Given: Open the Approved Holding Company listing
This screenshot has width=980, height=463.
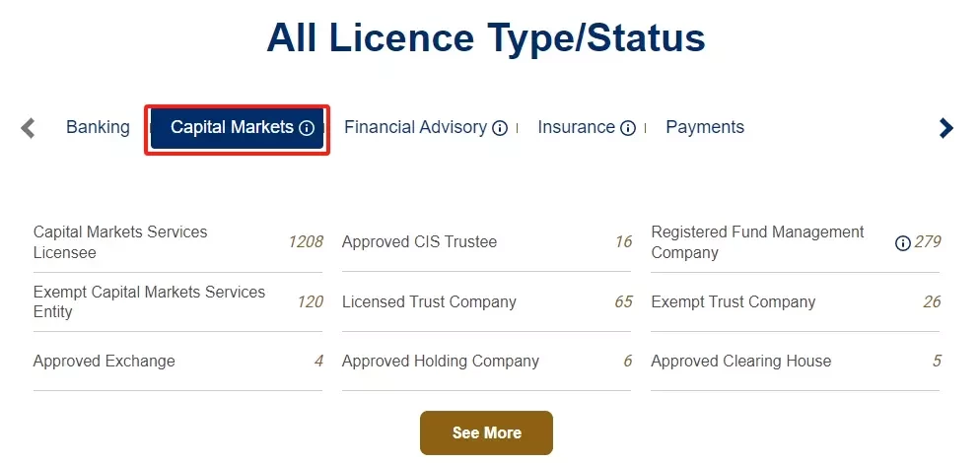Looking at the screenshot, I should click(x=487, y=362).
